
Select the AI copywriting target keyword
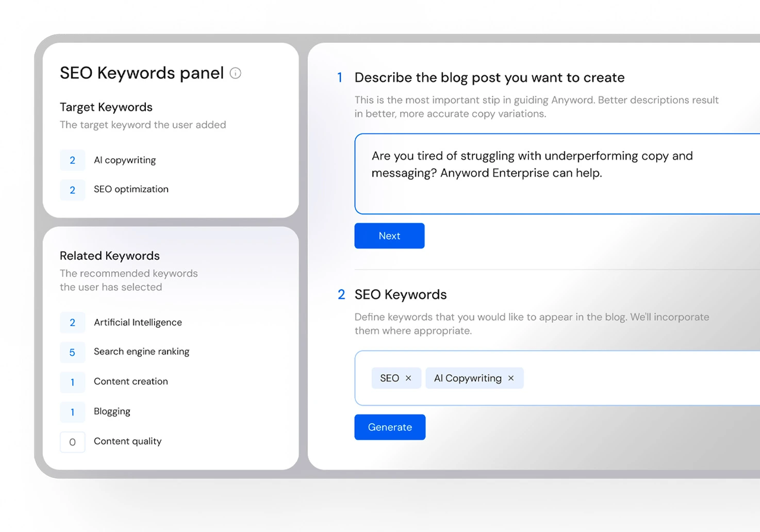tap(125, 160)
